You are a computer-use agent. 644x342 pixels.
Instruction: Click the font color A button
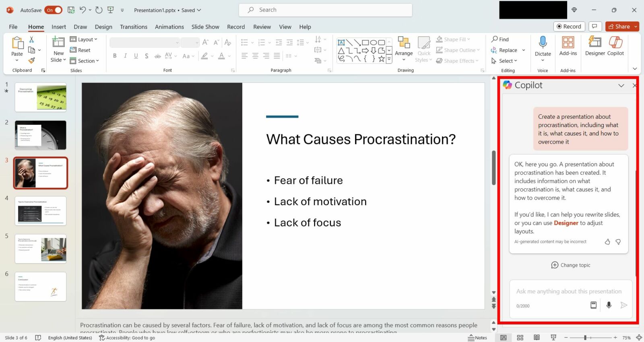(x=221, y=56)
